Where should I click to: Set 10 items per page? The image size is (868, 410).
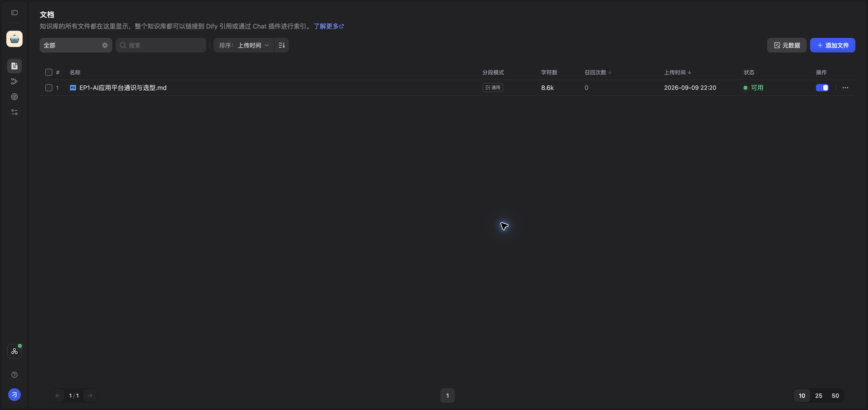pyautogui.click(x=802, y=396)
